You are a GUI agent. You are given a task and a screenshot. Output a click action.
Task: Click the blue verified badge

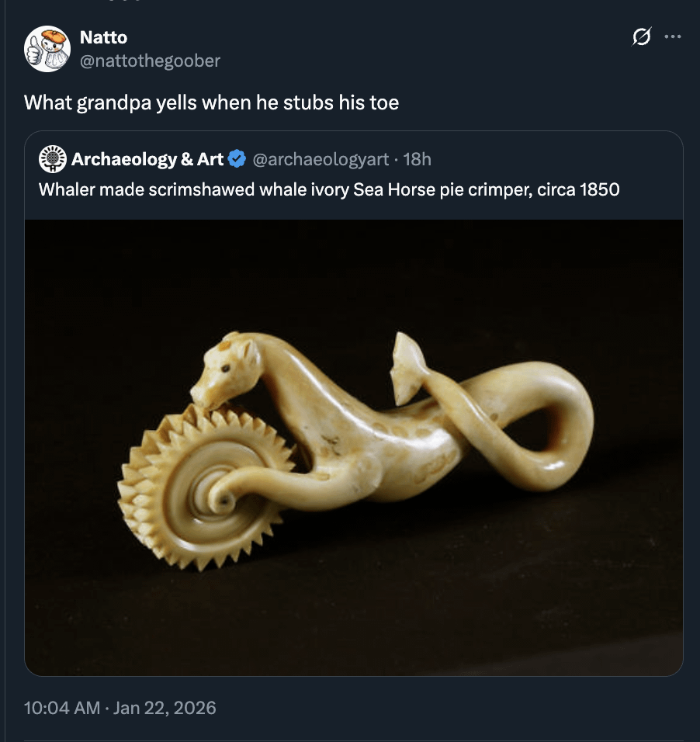(237, 159)
